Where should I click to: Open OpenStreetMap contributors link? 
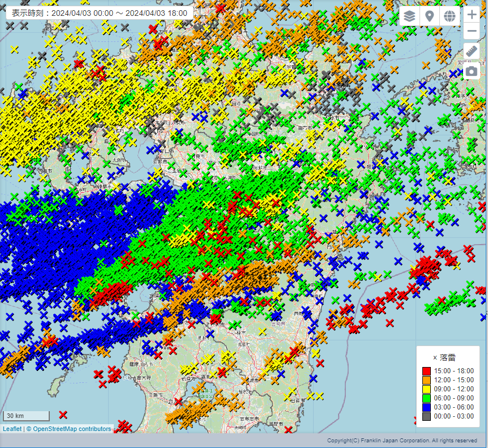[x=71, y=429]
